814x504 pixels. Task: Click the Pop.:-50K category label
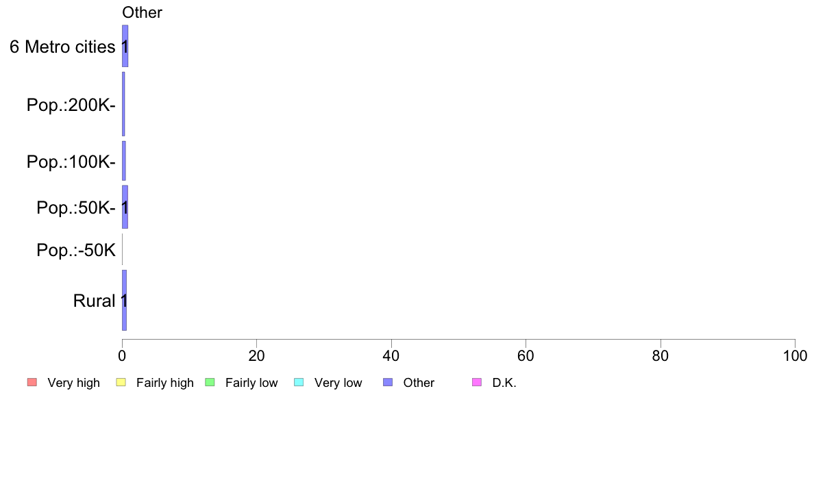coord(76,250)
